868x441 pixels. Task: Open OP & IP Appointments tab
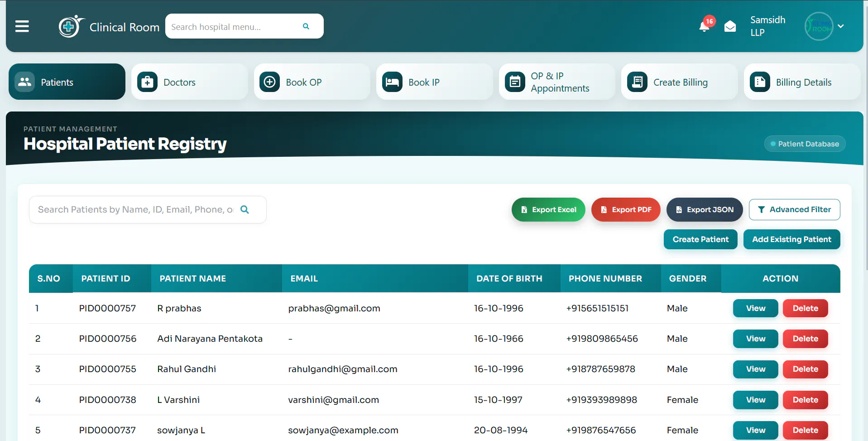pos(557,82)
